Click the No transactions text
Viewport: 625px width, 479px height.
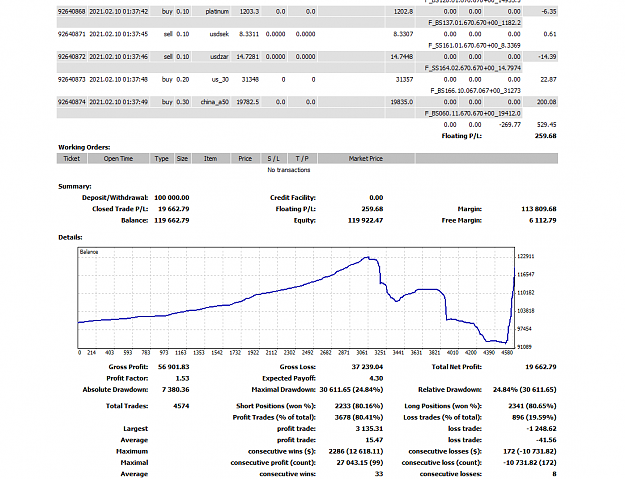coord(289,170)
